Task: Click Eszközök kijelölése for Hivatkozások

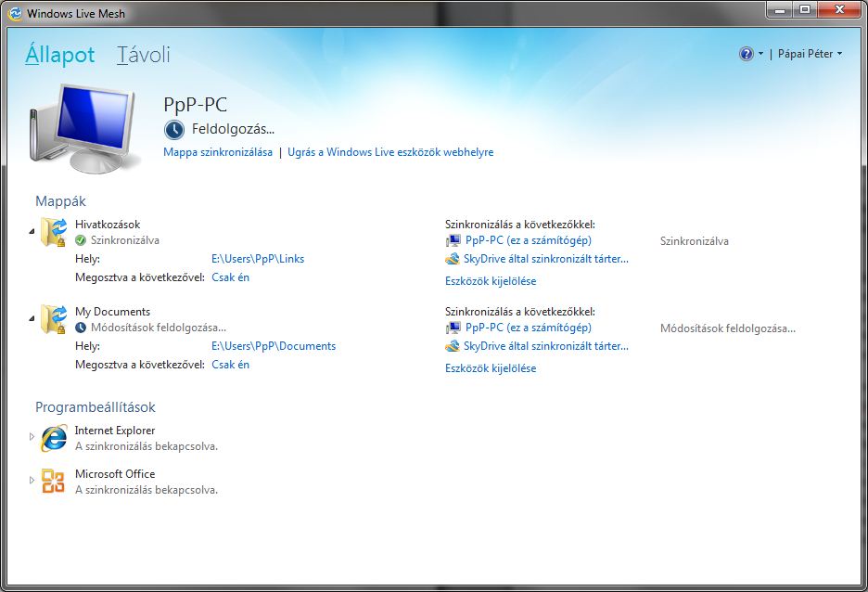Action: (x=491, y=281)
